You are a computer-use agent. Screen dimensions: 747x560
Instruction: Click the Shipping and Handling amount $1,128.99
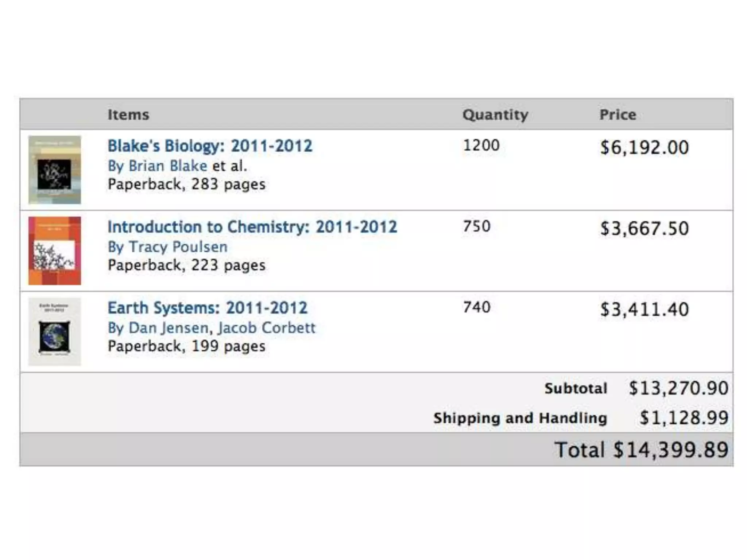coord(684,418)
